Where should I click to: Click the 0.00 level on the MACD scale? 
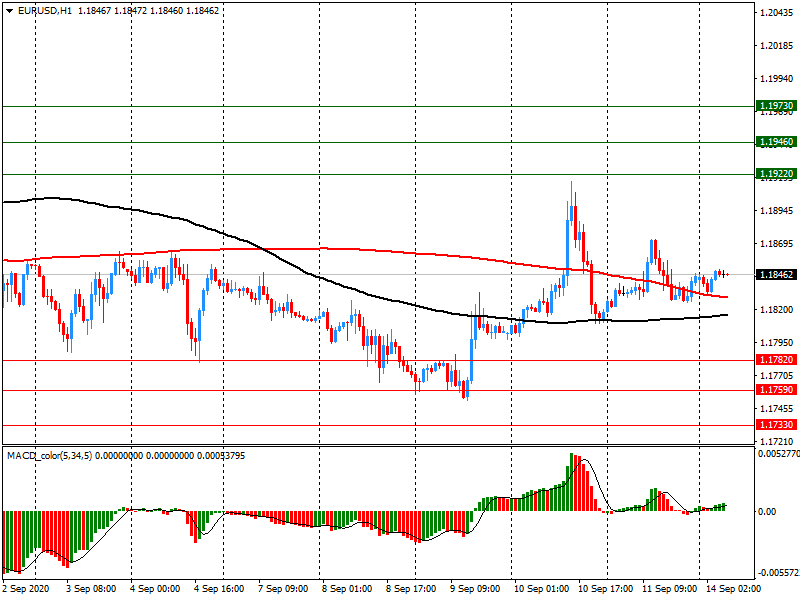coord(767,512)
